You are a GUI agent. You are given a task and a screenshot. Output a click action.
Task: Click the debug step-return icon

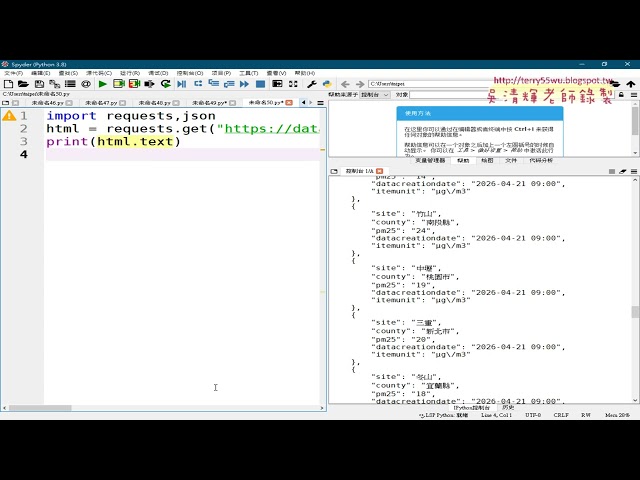[x=229, y=84]
